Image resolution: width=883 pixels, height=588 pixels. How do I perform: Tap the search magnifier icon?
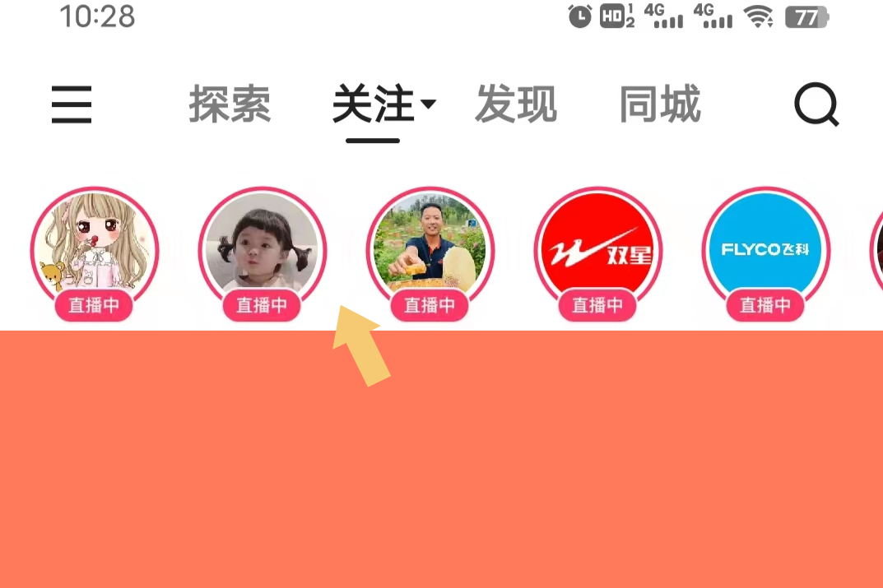pos(816,104)
